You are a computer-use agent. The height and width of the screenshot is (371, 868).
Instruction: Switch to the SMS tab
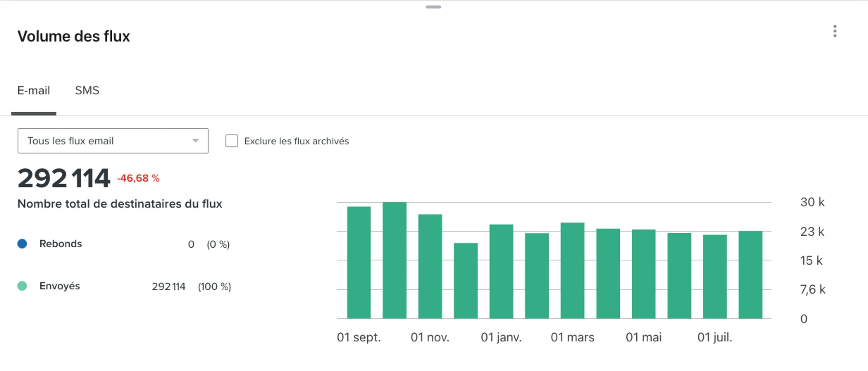tap(87, 90)
